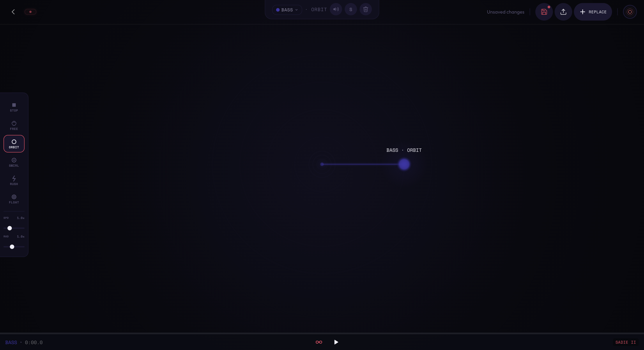Click the RAD 1.0x value
The width and height of the screenshot is (644, 350).
[21, 236]
